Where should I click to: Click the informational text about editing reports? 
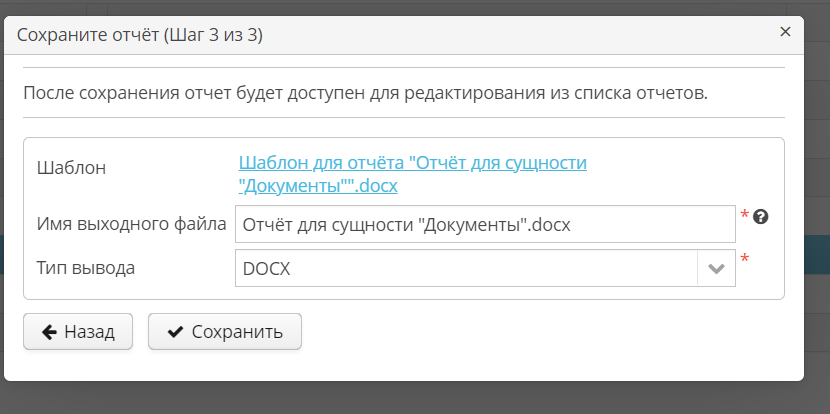point(365,95)
